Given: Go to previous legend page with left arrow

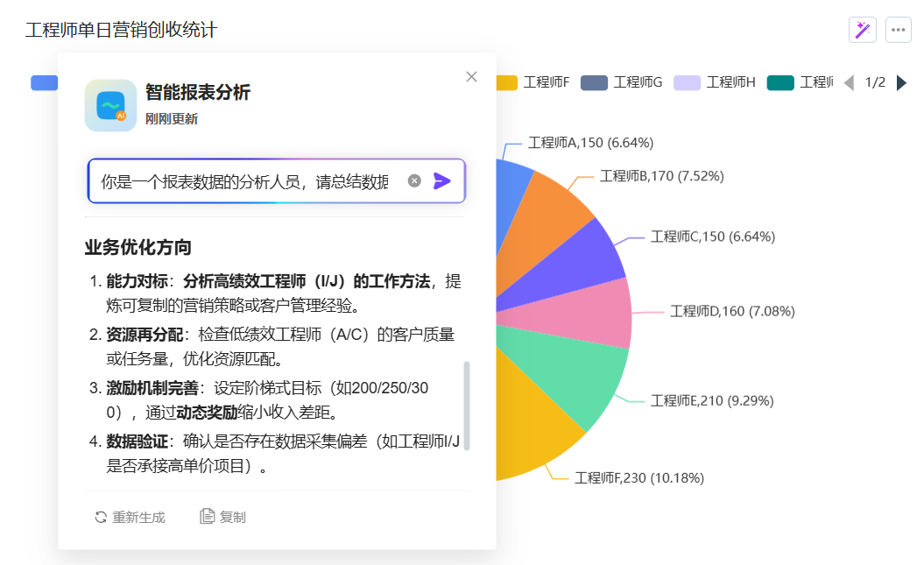Looking at the screenshot, I should pyautogui.click(x=848, y=82).
